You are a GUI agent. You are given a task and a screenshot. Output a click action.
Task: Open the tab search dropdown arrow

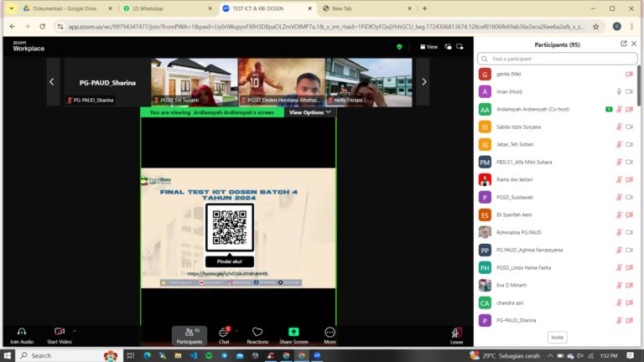tap(11, 8)
